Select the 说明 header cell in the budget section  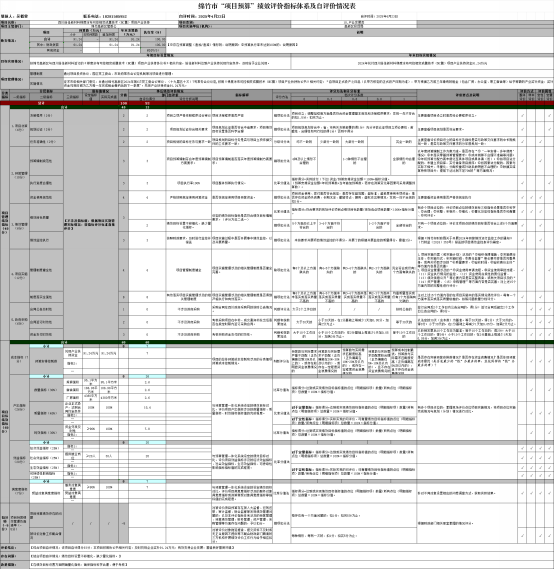(x=360, y=32)
